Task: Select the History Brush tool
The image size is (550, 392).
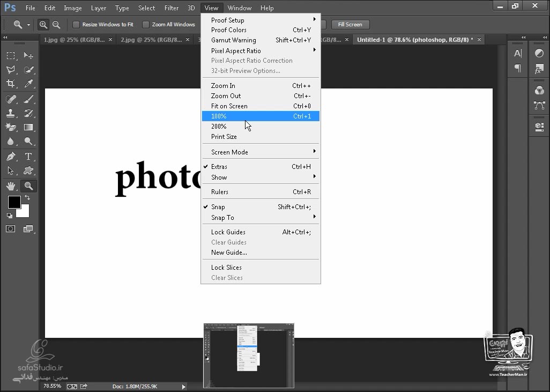Action: tap(28, 113)
